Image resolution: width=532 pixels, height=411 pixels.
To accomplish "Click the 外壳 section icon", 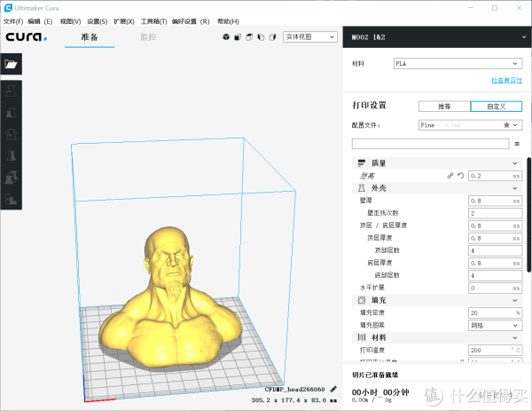I will click(x=362, y=188).
